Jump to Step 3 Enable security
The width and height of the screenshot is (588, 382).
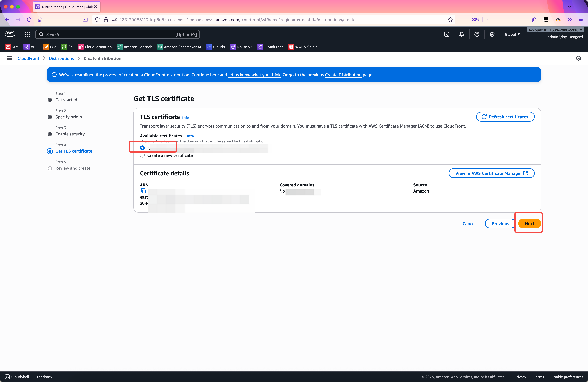click(x=70, y=134)
